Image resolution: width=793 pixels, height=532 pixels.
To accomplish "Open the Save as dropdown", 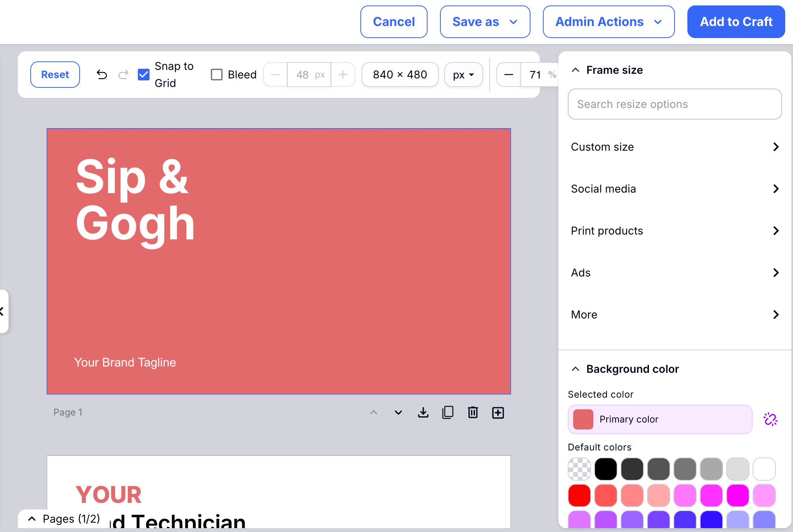I will tap(485, 22).
